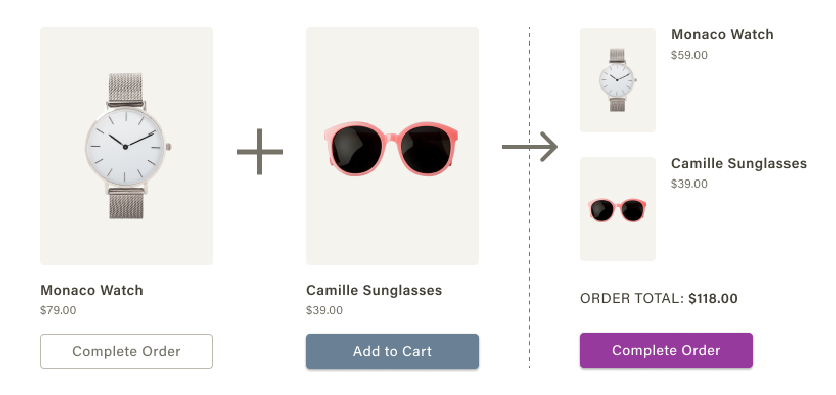Click the purple Complete Order button
The image size is (836, 395).
pos(666,350)
